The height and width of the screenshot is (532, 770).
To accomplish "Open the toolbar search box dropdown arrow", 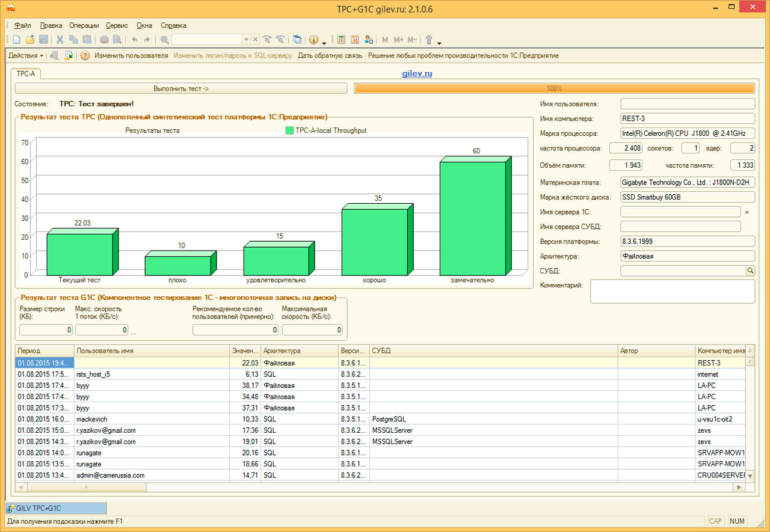I will [x=246, y=40].
